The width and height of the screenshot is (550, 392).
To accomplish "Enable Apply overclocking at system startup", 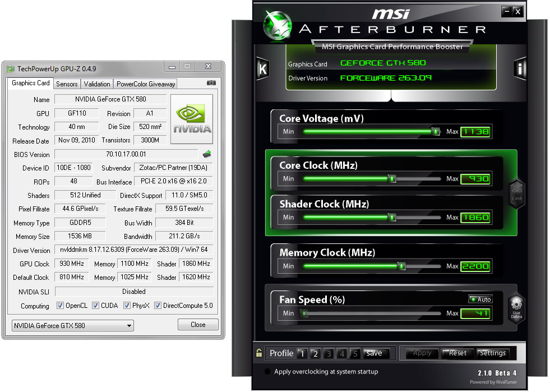I will tap(267, 371).
